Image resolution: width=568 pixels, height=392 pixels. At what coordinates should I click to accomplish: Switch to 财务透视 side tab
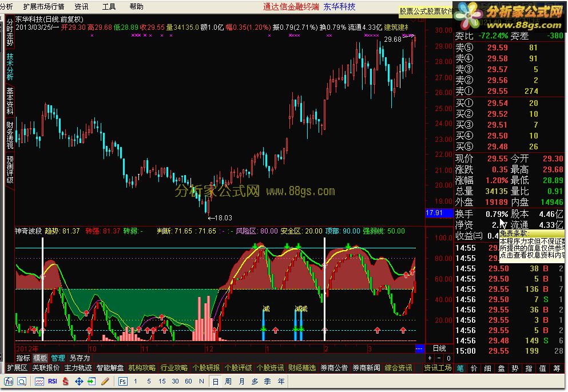(10, 135)
